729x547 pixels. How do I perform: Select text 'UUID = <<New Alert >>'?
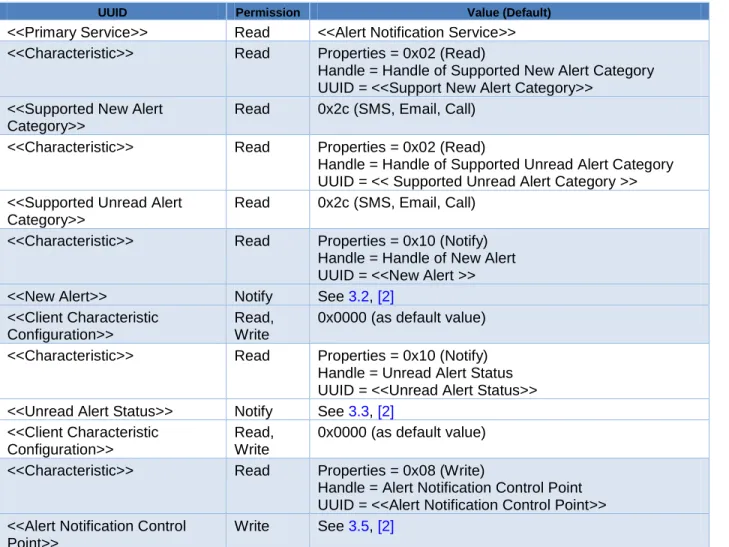397,276
